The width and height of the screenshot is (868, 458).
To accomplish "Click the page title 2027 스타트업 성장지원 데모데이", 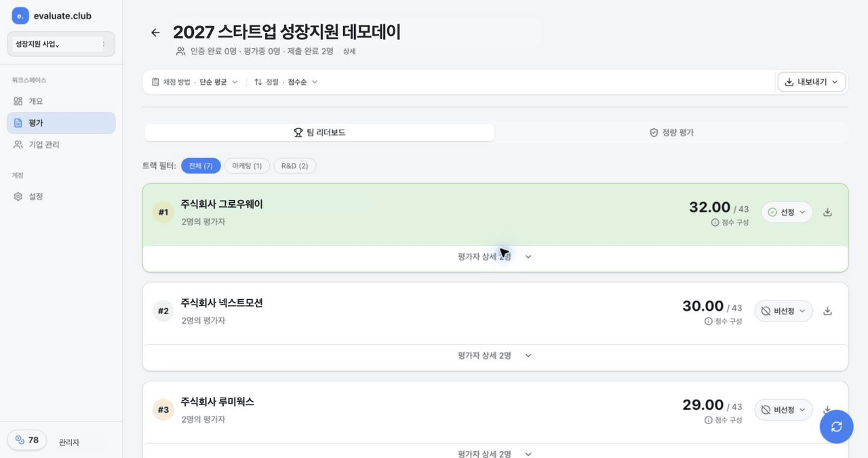I will click(x=287, y=32).
